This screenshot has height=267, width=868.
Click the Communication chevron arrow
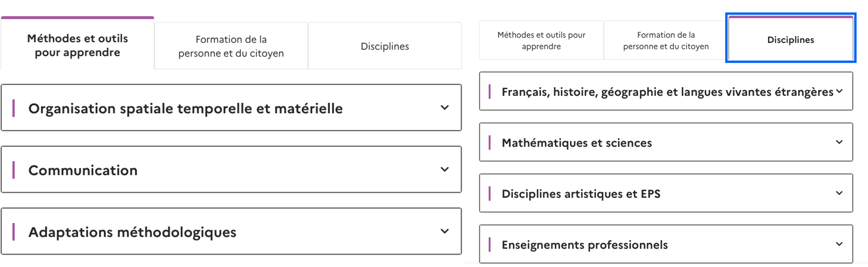pos(444,169)
